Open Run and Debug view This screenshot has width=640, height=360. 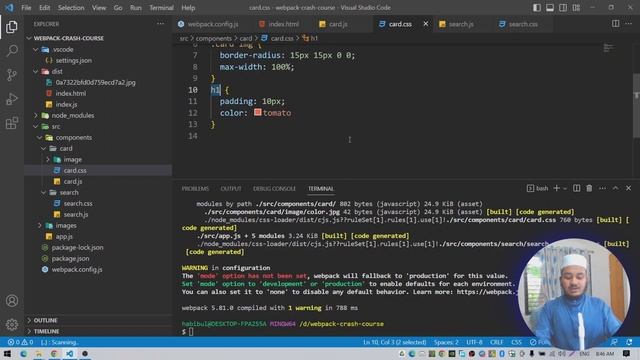tap(12, 99)
